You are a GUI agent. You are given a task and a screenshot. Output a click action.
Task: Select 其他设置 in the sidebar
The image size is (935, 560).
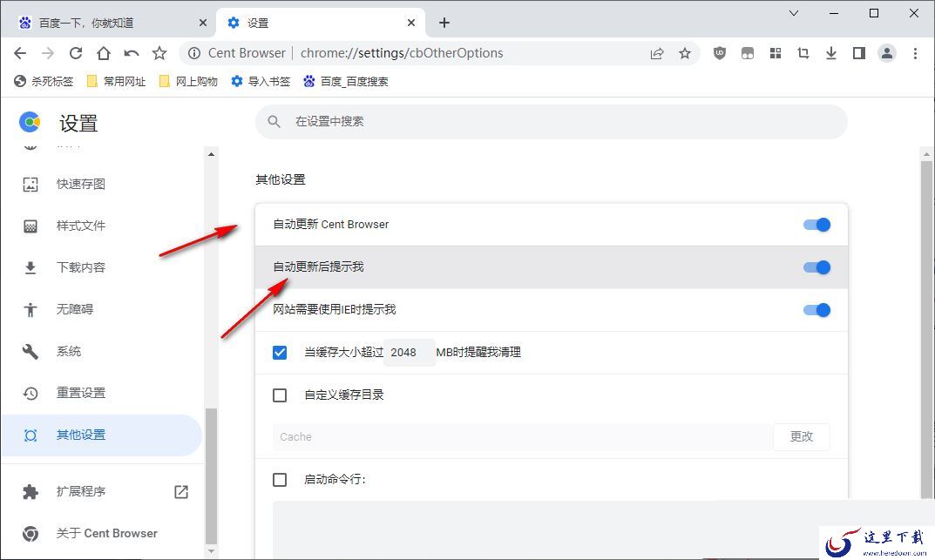pyautogui.click(x=101, y=435)
